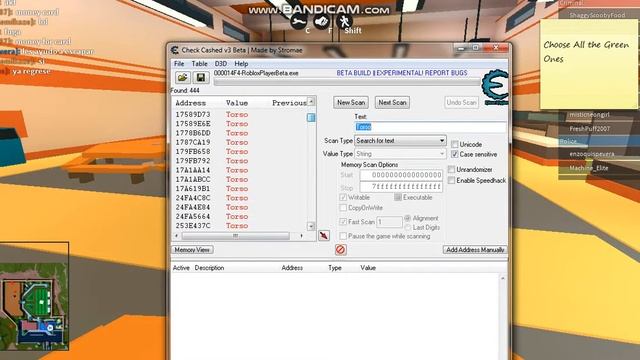Screen dimensions: 640x360
Task: Open the File menu
Action: tap(179, 64)
